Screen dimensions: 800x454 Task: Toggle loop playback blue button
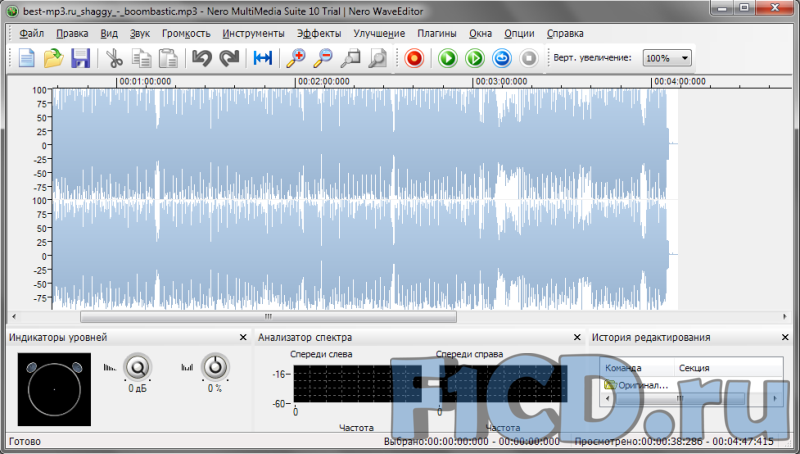[502, 58]
